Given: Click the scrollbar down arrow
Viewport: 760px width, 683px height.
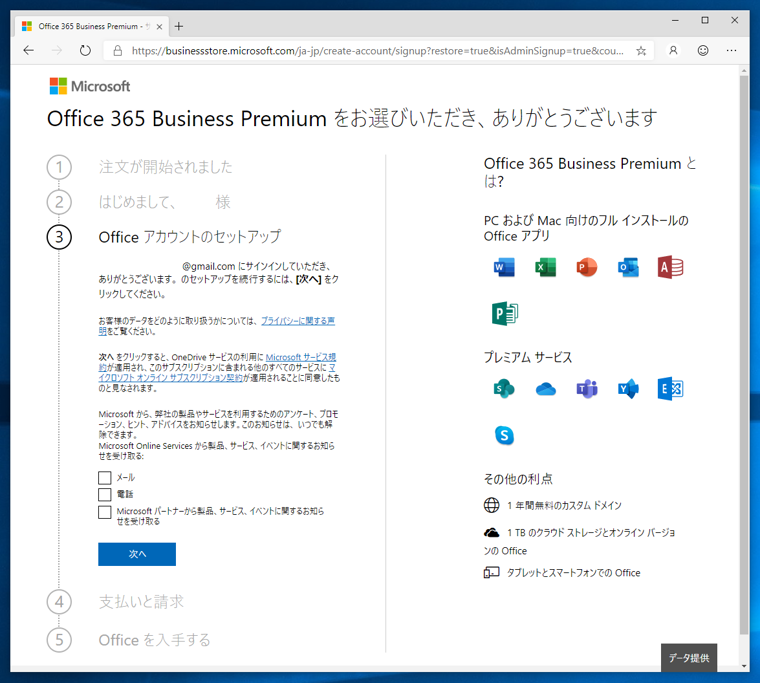Looking at the screenshot, I should (x=744, y=666).
